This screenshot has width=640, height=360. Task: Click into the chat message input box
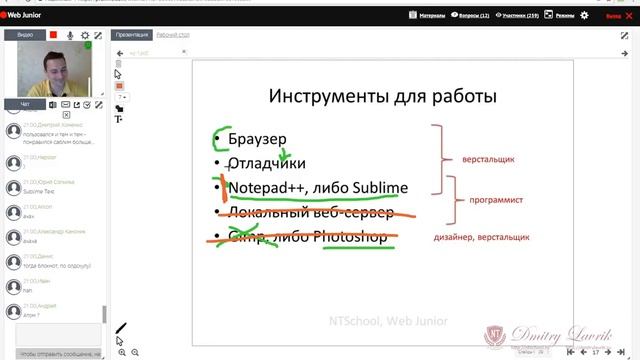(x=58, y=335)
